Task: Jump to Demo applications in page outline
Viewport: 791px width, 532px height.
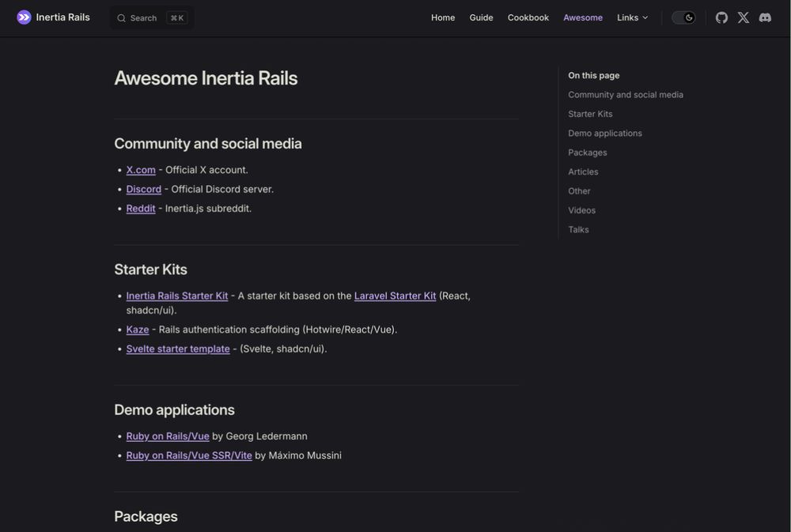Action: click(x=605, y=133)
